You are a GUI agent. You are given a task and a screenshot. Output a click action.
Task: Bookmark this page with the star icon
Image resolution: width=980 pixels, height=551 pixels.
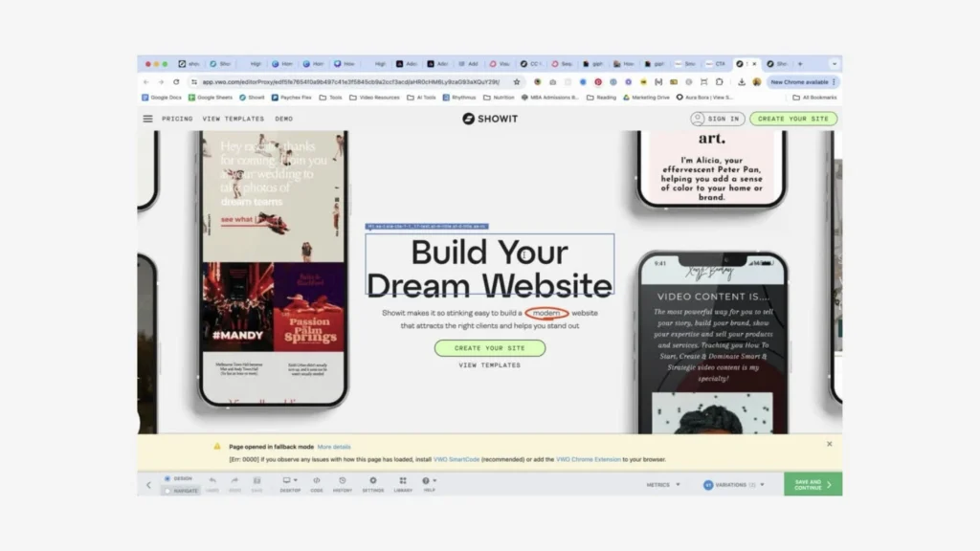tap(517, 82)
